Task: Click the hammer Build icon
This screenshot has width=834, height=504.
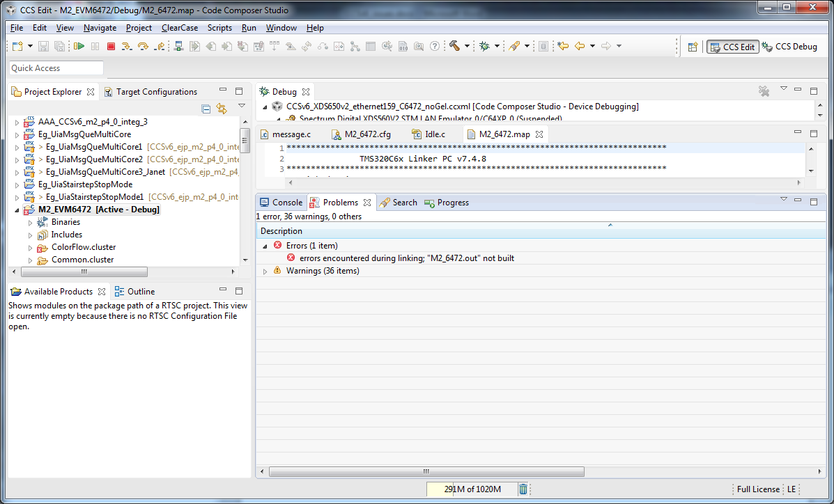Action: click(x=454, y=46)
